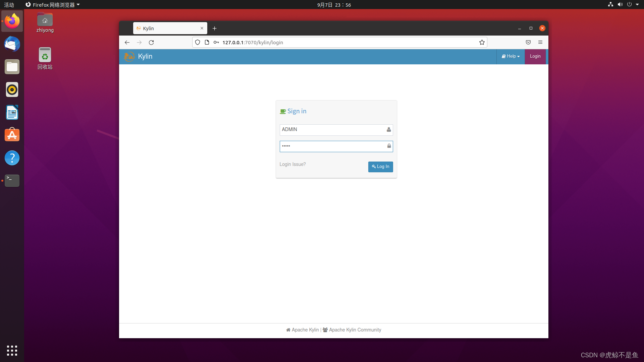Image resolution: width=644 pixels, height=362 pixels.
Task: Click the tracking protection shield icon
Action: (x=198, y=42)
